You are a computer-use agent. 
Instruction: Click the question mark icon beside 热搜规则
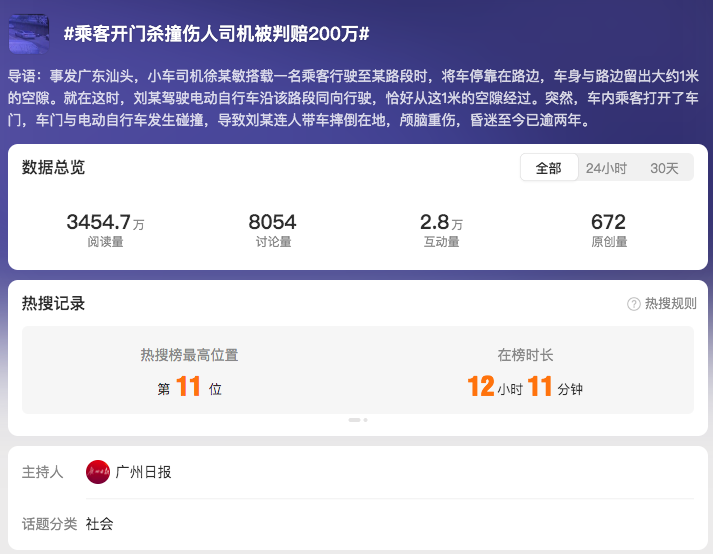coord(633,304)
